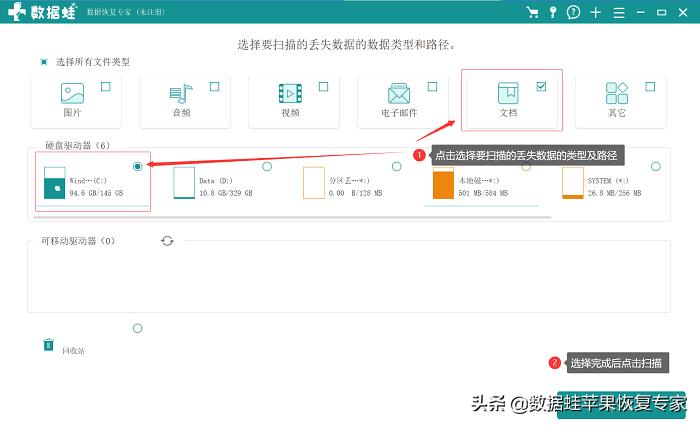This screenshot has height=425, width=700.
Task: Click the key registration icon
Action: tap(553, 12)
